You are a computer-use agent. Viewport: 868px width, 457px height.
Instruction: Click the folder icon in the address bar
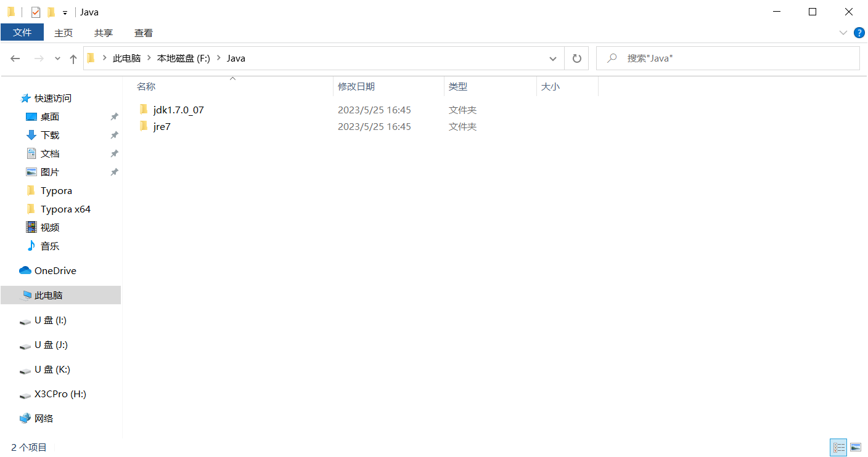pos(91,58)
